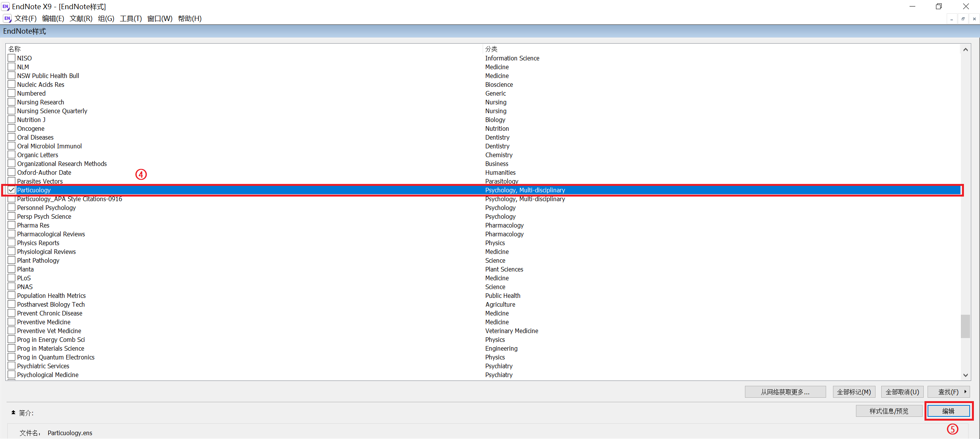The image size is (980, 439).
Task: Select the Plant Pathology style
Action: [x=38, y=260]
